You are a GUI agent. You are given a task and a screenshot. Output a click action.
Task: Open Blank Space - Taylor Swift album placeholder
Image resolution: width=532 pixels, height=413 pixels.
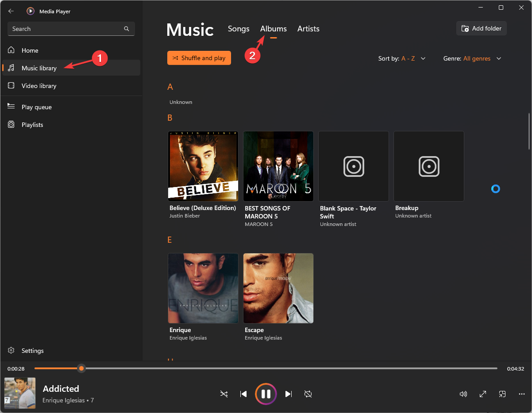click(x=354, y=166)
